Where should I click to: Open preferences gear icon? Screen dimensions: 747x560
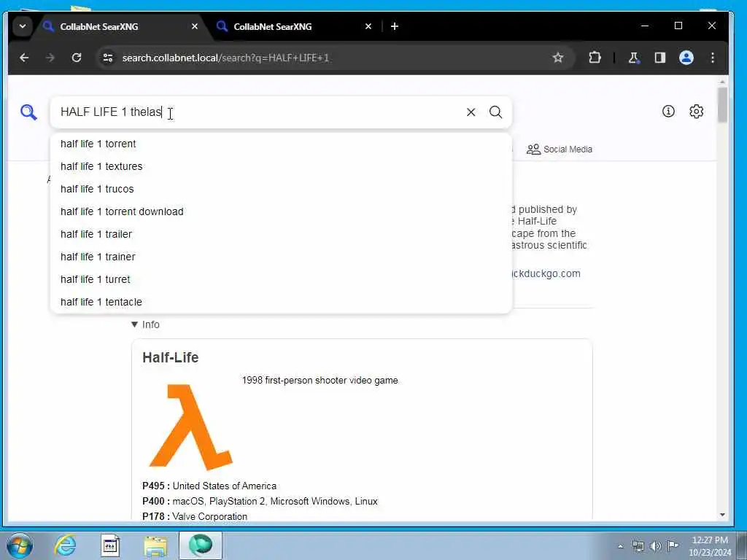[697, 112]
